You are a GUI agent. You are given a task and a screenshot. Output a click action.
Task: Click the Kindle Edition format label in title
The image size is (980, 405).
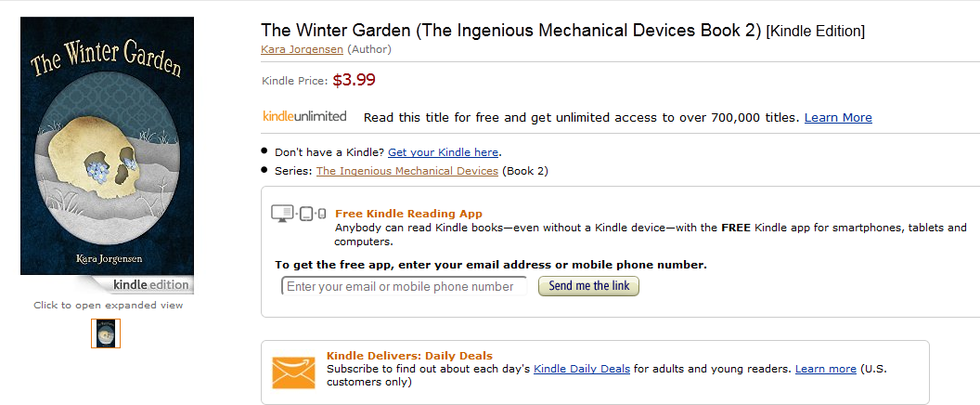pyautogui.click(x=815, y=32)
